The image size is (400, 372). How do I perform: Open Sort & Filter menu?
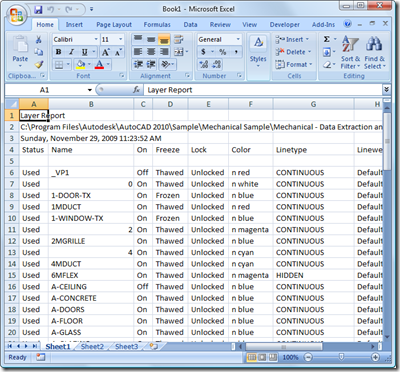pyautogui.click(x=350, y=52)
